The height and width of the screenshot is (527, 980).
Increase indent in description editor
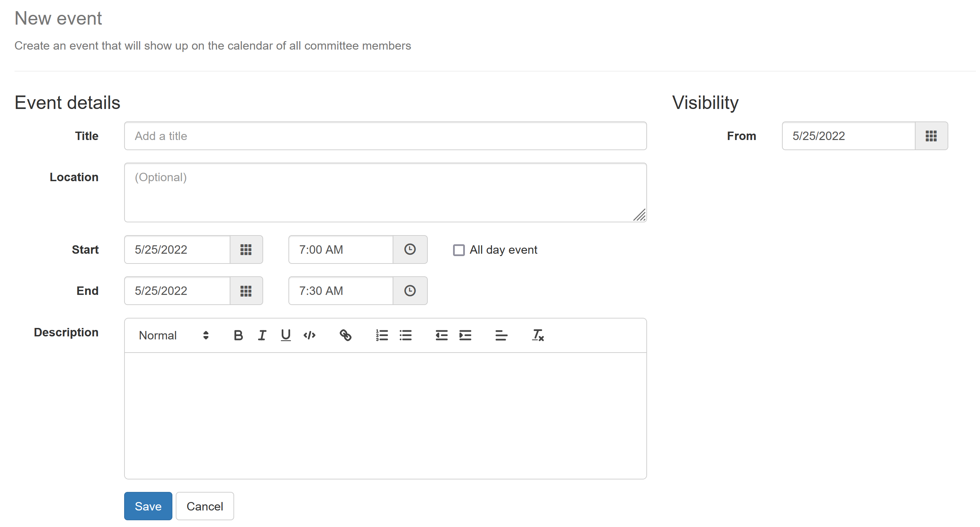465,335
